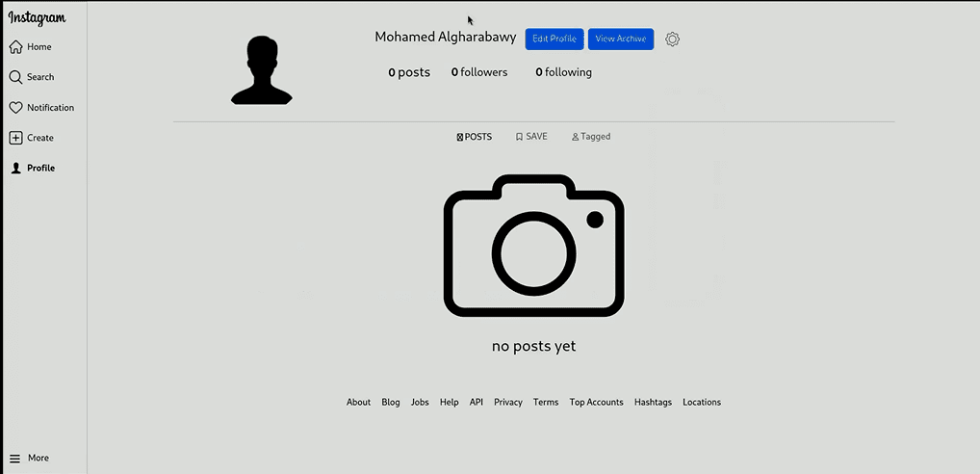Open the Privacy footer link

click(508, 402)
